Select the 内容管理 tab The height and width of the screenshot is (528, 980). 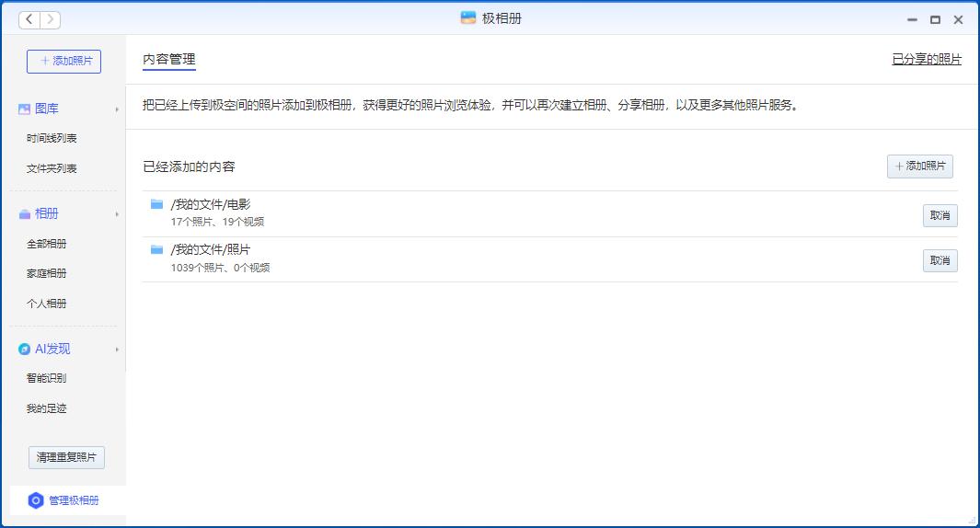point(168,60)
